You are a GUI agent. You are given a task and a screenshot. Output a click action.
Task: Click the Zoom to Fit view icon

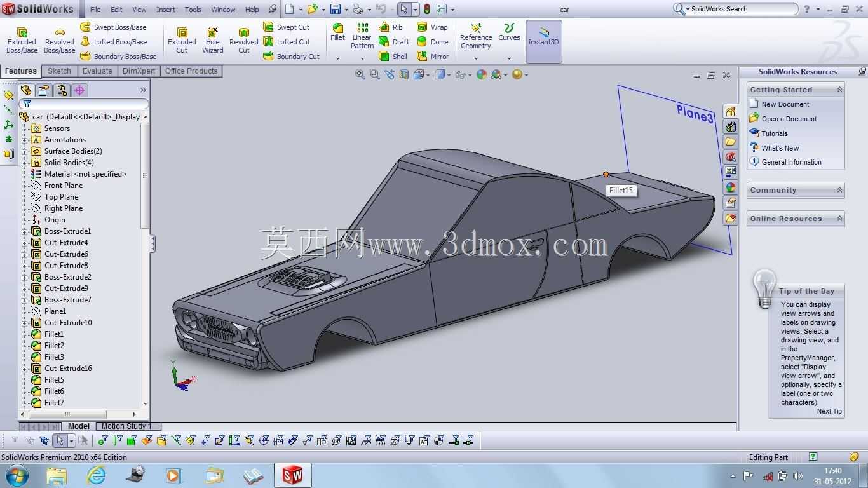(360, 75)
